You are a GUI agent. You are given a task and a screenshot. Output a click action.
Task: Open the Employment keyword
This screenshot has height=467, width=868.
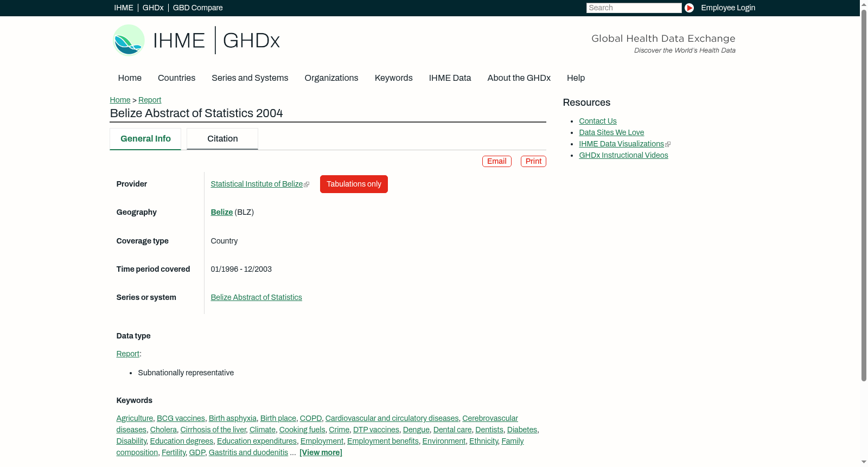pos(322,441)
